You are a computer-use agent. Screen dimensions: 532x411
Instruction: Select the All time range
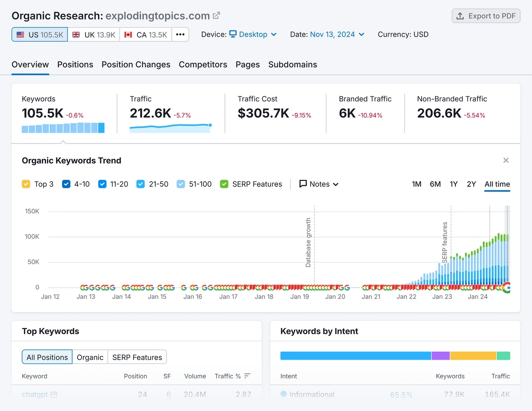(497, 184)
